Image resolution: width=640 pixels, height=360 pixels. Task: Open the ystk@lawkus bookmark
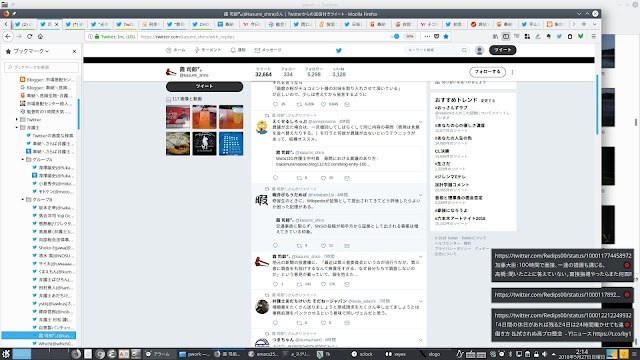[x=53, y=304]
